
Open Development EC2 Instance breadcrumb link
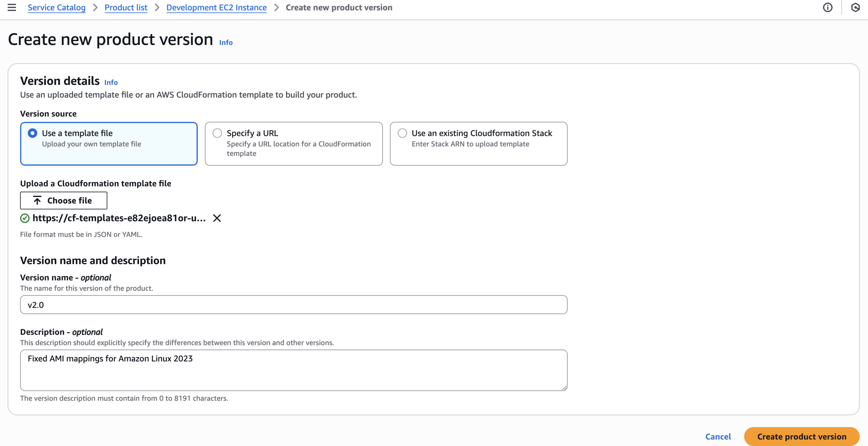(x=216, y=7)
